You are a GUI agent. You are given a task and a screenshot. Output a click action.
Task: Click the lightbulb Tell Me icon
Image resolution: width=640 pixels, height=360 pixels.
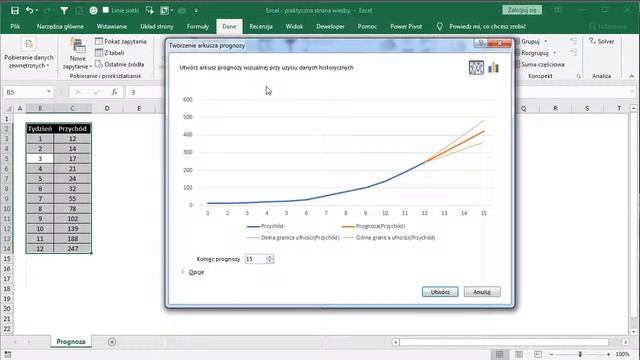[439, 27]
